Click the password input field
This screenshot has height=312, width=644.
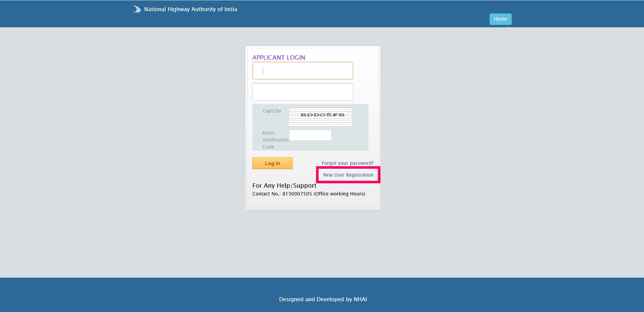click(x=302, y=92)
